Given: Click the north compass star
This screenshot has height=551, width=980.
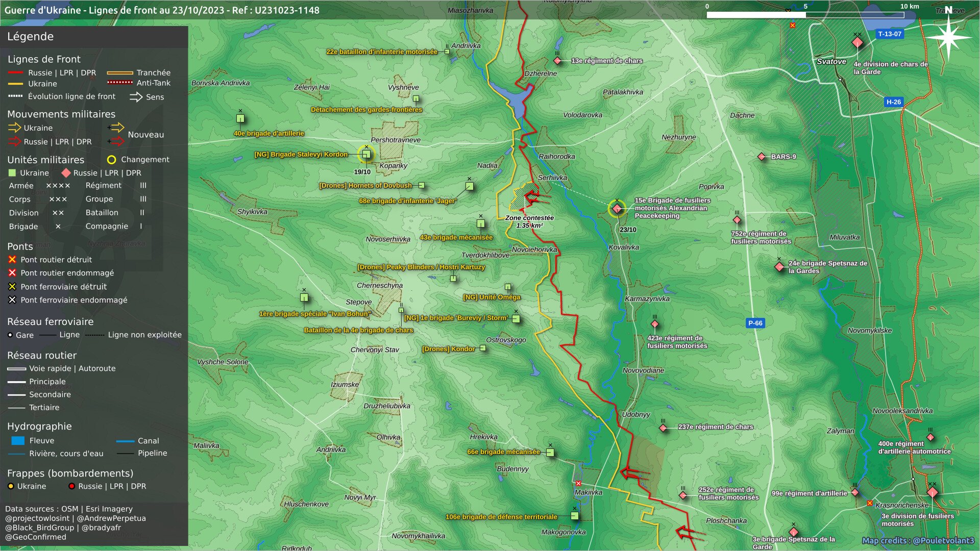Looking at the screenshot, I should click(948, 37).
